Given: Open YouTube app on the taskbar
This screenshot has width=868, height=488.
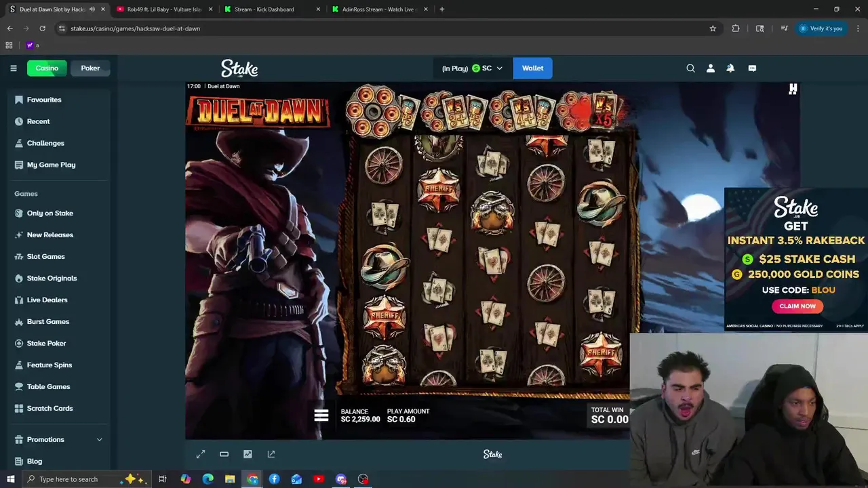Looking at the screenshot, I should [x=319, y=479].
